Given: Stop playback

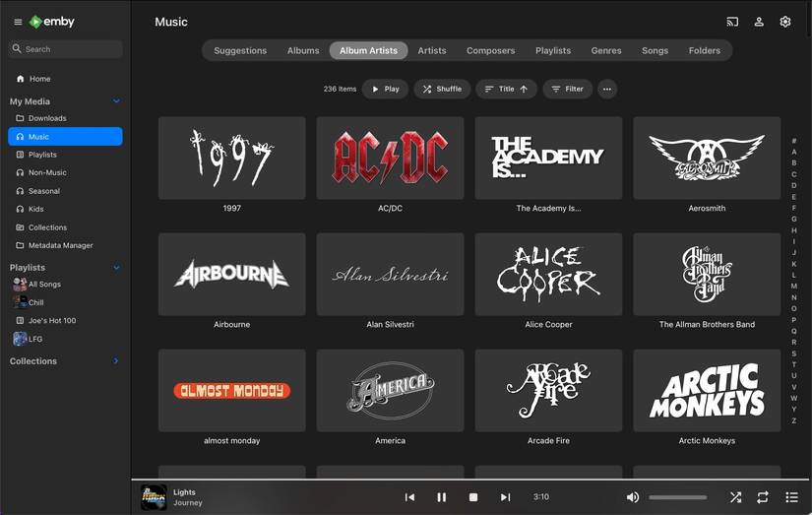Looking at the screenshot, I should click(472, 497).
